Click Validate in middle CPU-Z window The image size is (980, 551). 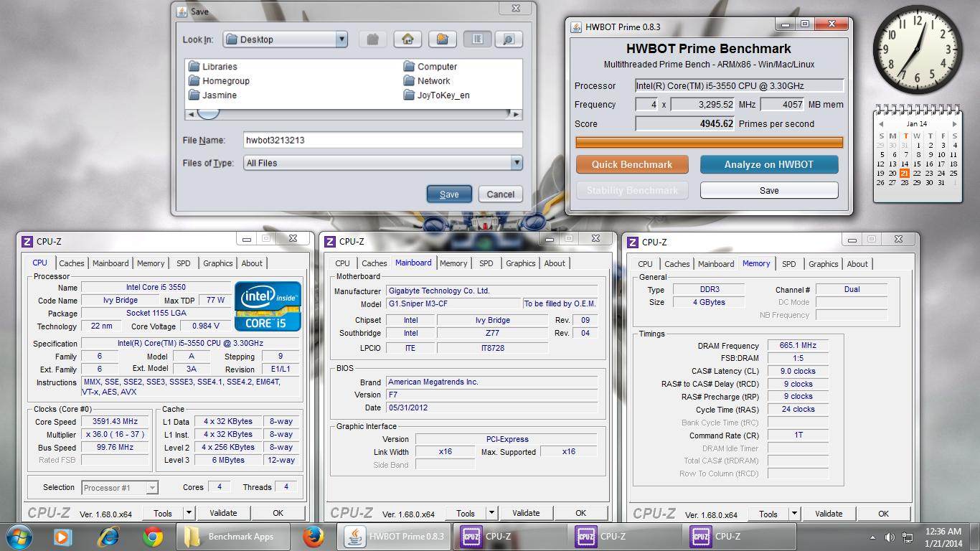526,513
